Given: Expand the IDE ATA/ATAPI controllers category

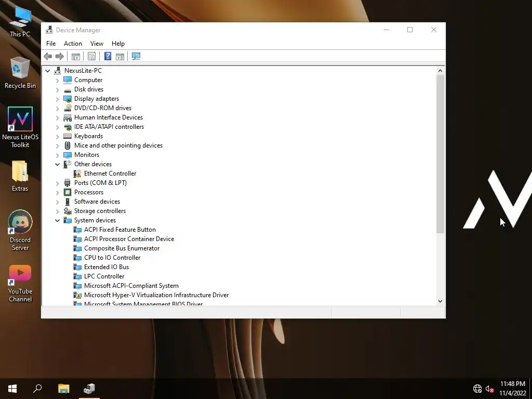Looking at the screenshot, I should (57, 127).
